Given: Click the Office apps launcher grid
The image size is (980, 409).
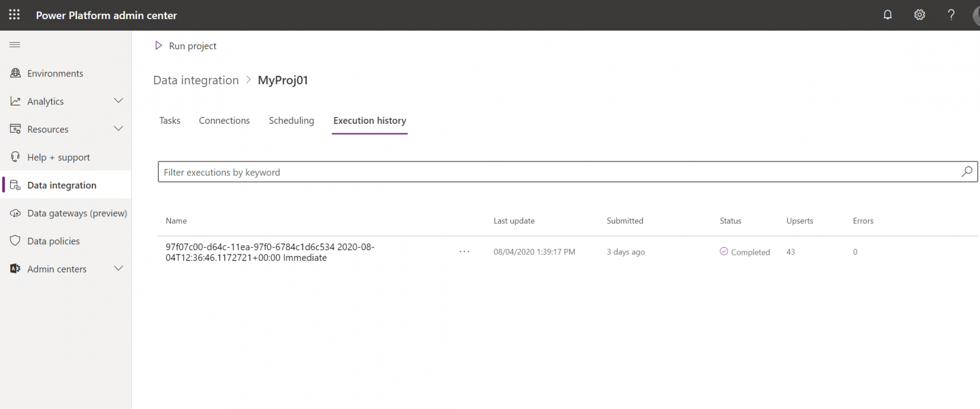Looking at the screenshot, I should pyautogui.click(x=14, y=14).
